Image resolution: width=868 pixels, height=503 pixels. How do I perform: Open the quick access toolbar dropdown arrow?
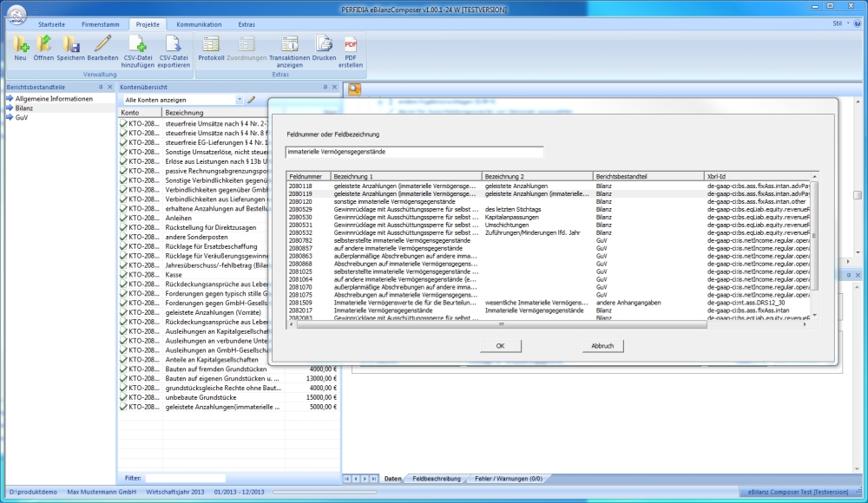coord(35,10)
